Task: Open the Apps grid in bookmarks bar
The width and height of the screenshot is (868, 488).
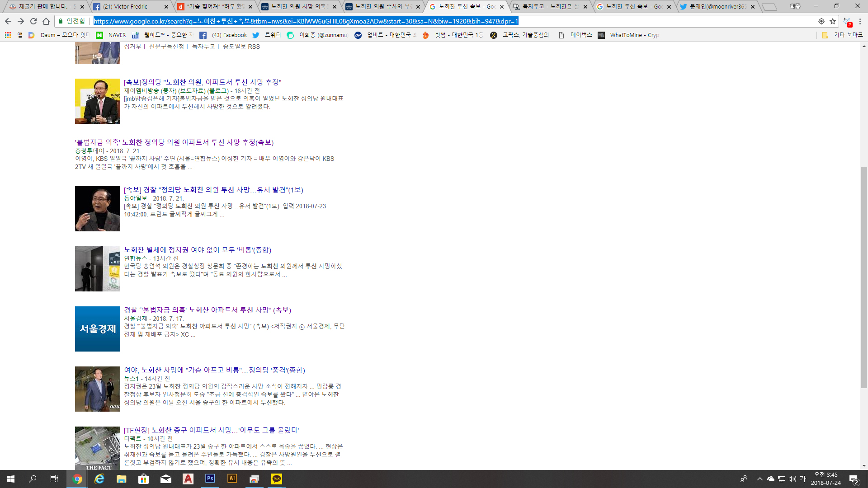Action: (8, 35)
